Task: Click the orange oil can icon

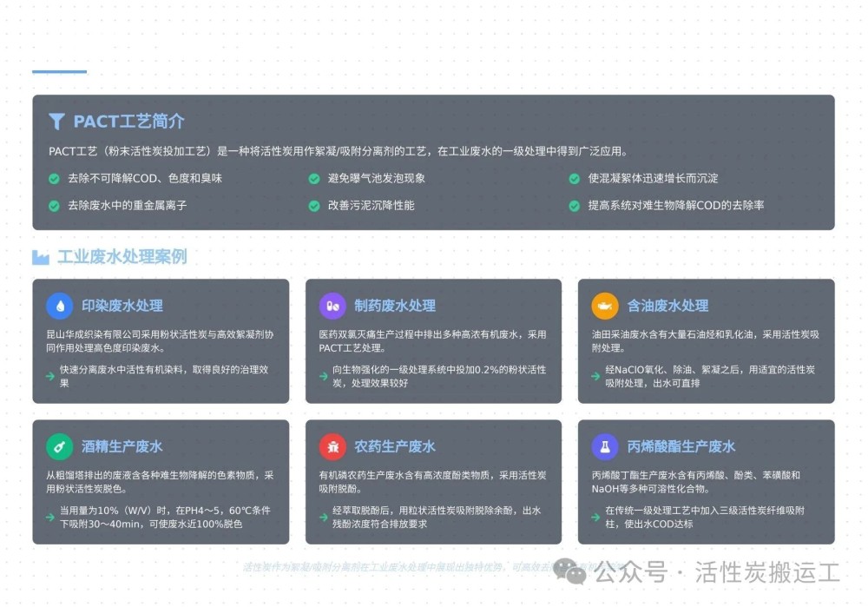Action: click(x=605, y=306)
